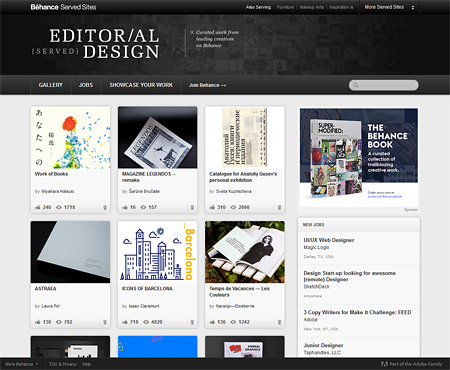Expand the More Behance footer menu
Viewport: 450px width, 370px height.
pos(21,364)
